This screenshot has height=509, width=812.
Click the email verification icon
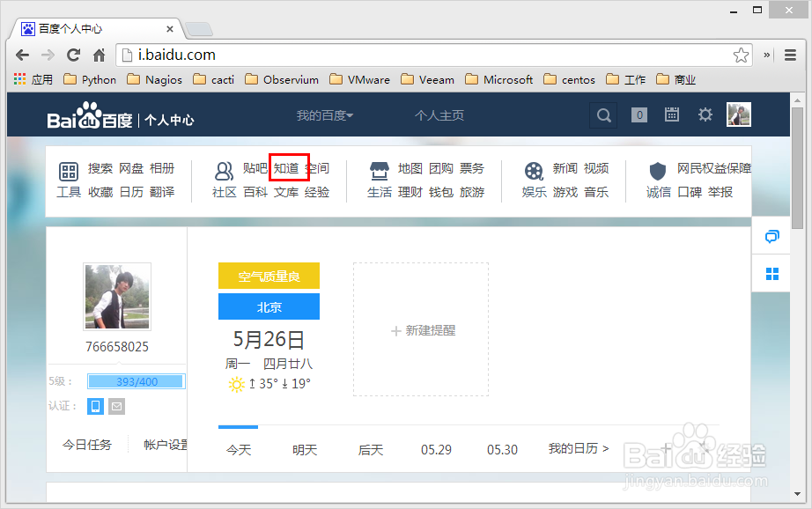tap(116, 407)
